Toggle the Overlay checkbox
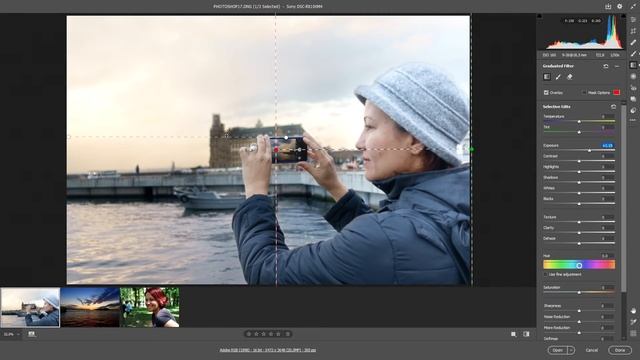 click(546, 93)
